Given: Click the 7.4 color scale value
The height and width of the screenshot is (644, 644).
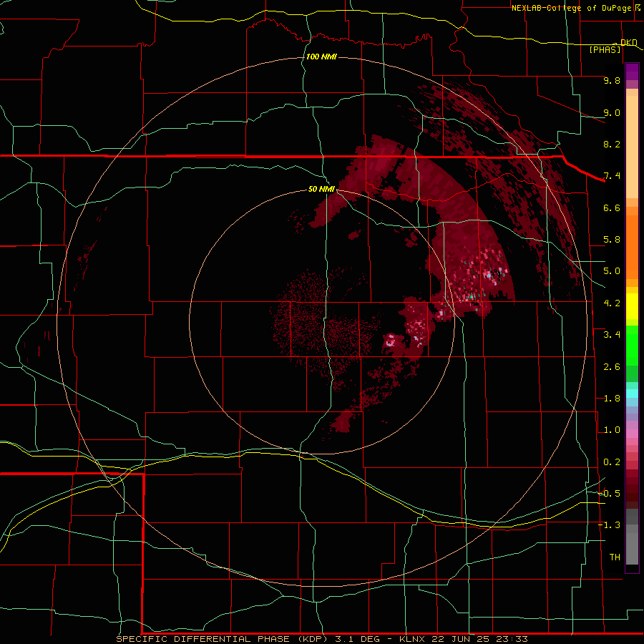Looking at the screenshot, I should pos(612,176).
